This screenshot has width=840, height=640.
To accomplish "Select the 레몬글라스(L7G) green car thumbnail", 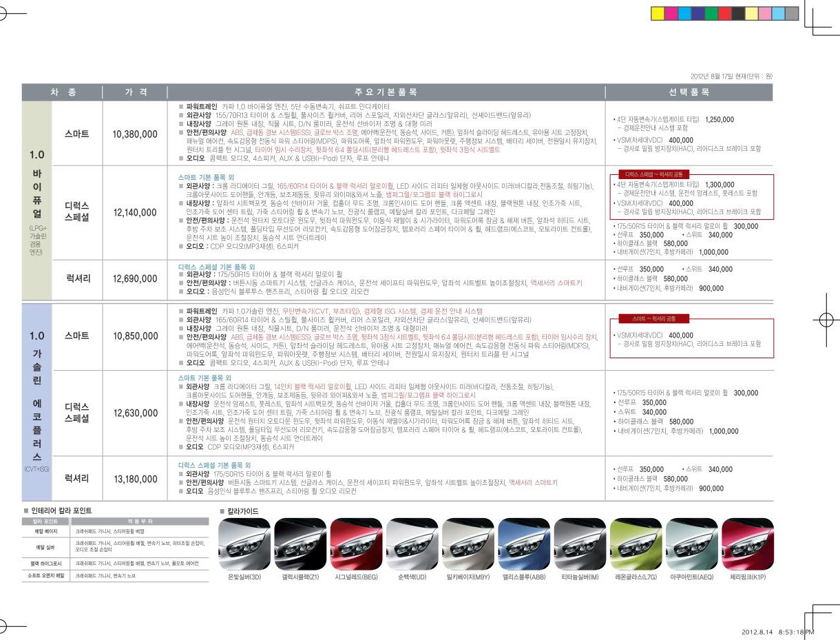I will [636, 543].
